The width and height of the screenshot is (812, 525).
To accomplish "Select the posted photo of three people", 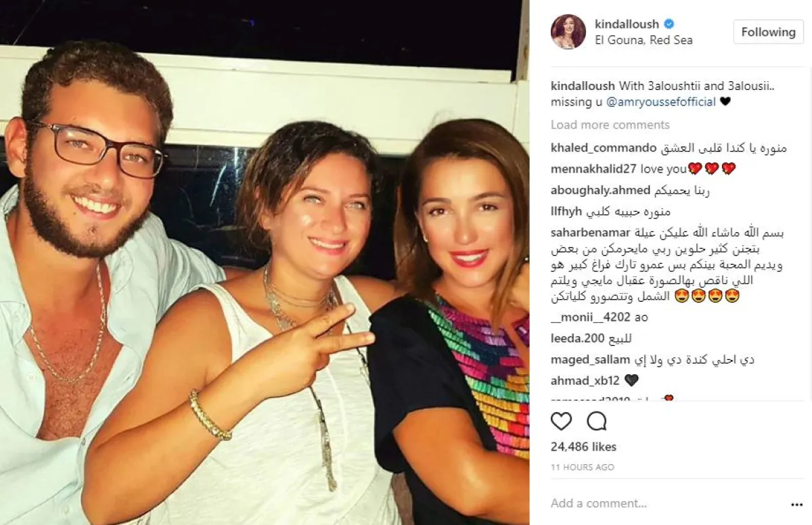I will tap(265, 262).
